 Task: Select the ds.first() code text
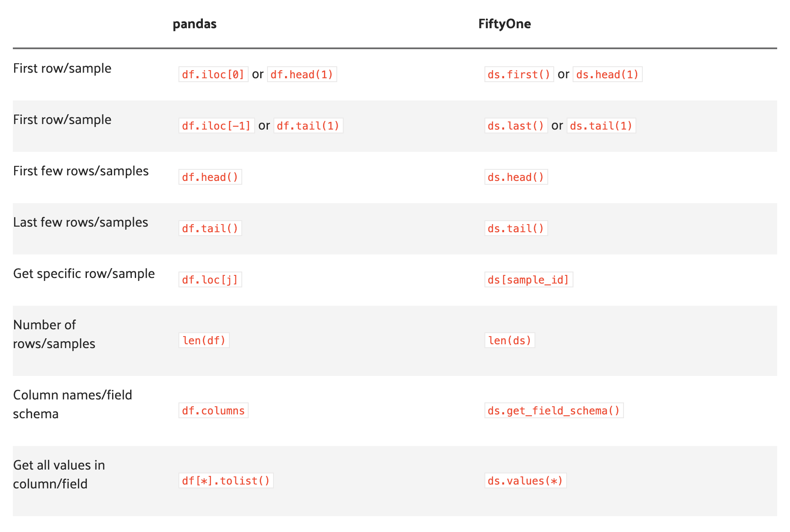519,74
